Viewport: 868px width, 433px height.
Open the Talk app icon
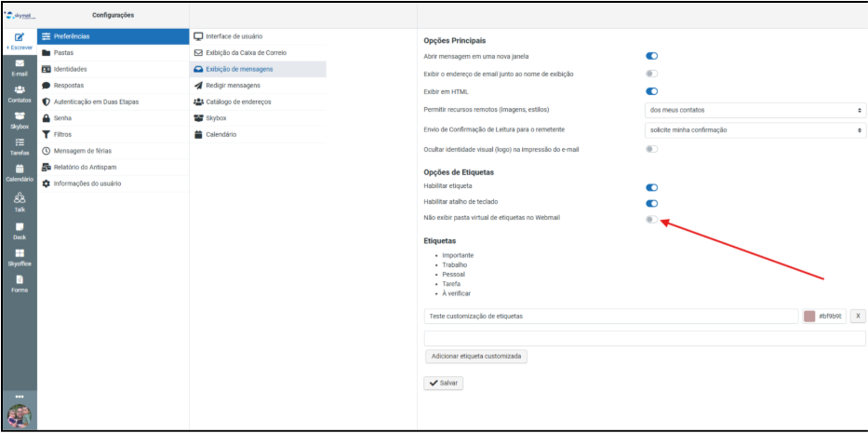coord(19,202)
